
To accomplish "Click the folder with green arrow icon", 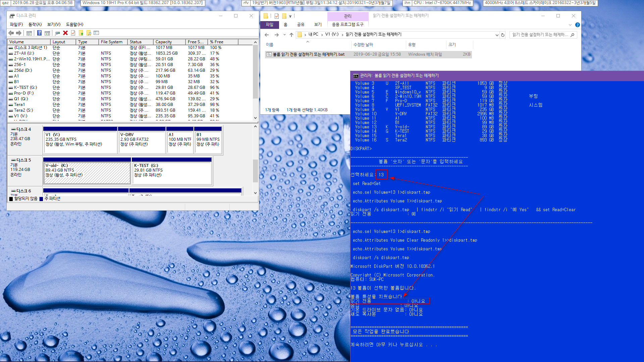I will 81,33.
